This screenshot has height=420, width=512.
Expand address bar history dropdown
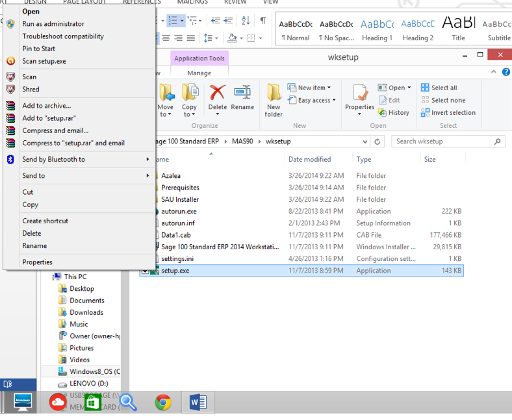pos(365,142)
